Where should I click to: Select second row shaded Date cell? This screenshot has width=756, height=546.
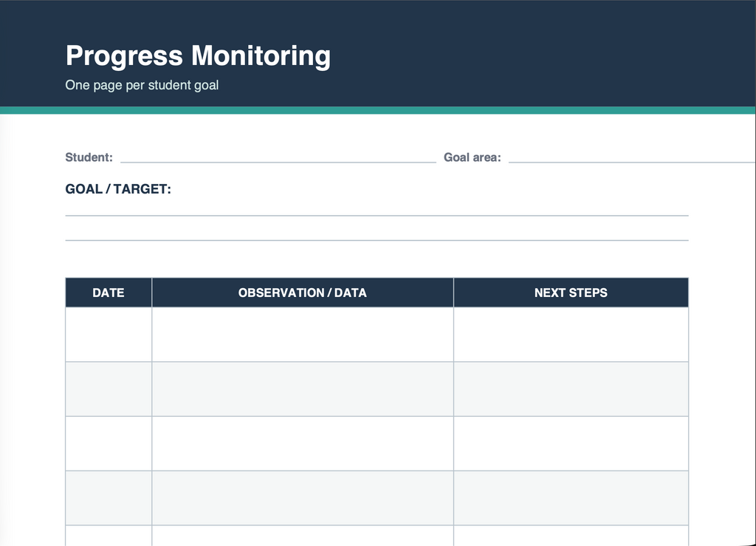109,389
